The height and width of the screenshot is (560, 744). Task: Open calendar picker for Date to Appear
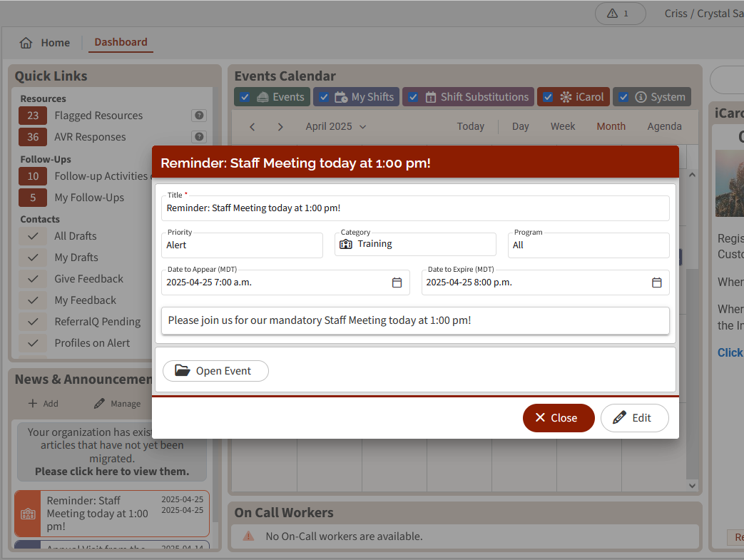point(397,282)
